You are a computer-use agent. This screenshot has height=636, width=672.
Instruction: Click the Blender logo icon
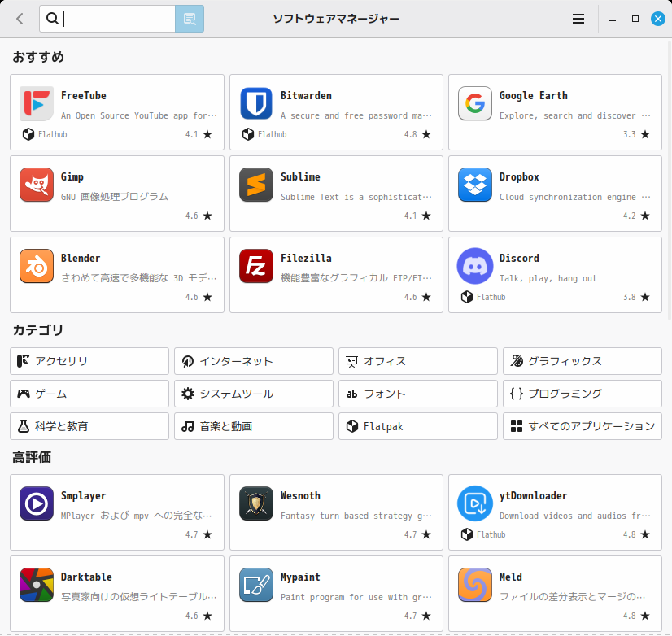(x=37, y=266)
